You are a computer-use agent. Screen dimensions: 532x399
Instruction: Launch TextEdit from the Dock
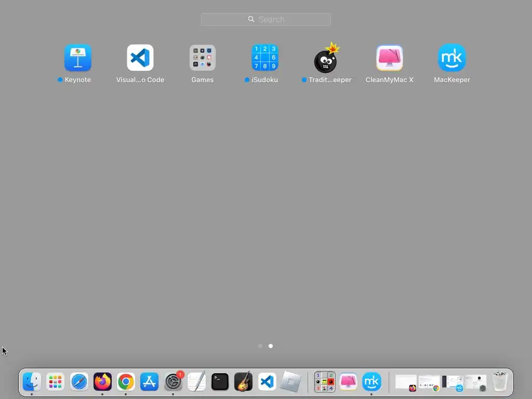pos(196,382)
